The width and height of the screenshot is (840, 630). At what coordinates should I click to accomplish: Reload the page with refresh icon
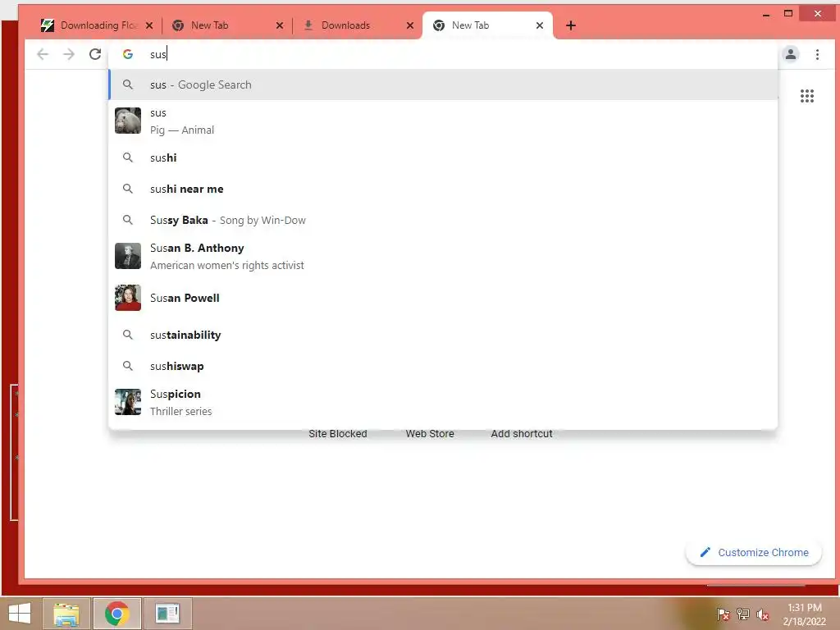pos(95,54)
